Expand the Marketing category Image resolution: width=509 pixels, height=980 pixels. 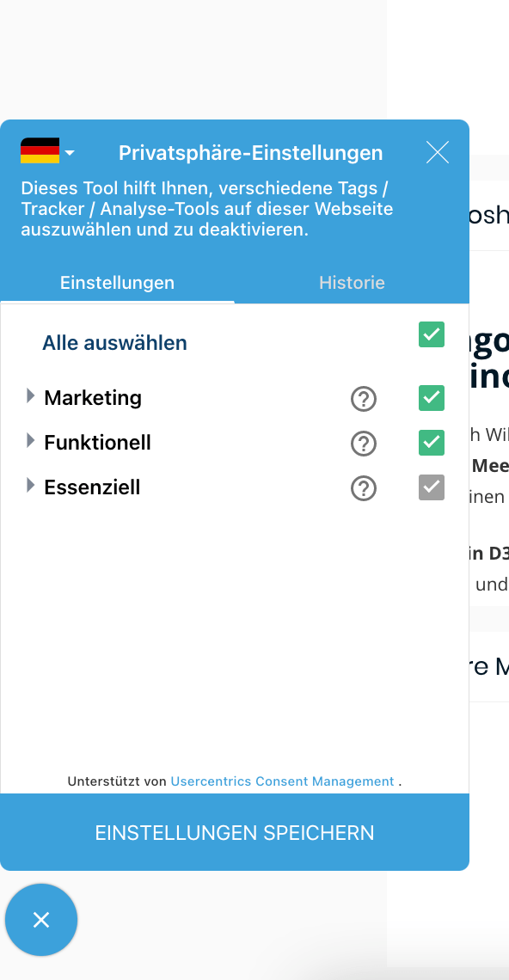[30, 397]
